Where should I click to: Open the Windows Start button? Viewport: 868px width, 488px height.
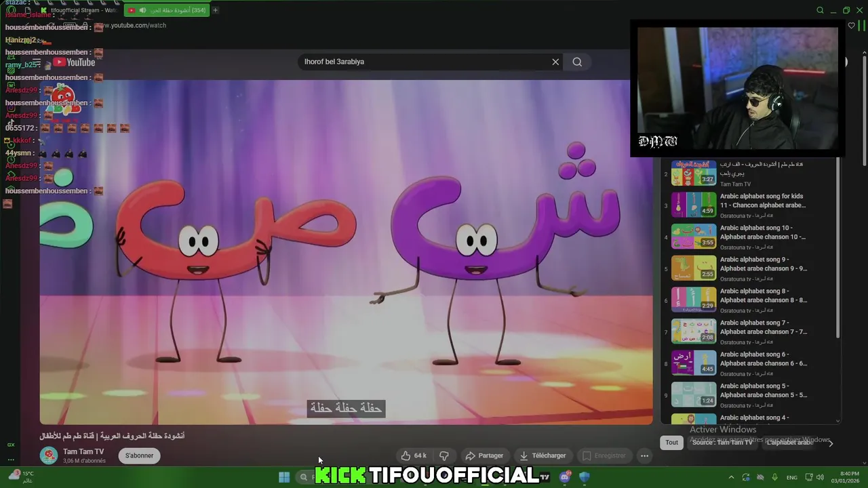click(x=284, y=477)
